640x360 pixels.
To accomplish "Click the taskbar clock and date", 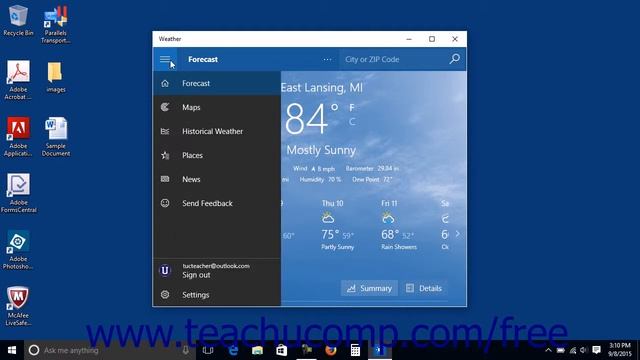I will tap(619, 350).
